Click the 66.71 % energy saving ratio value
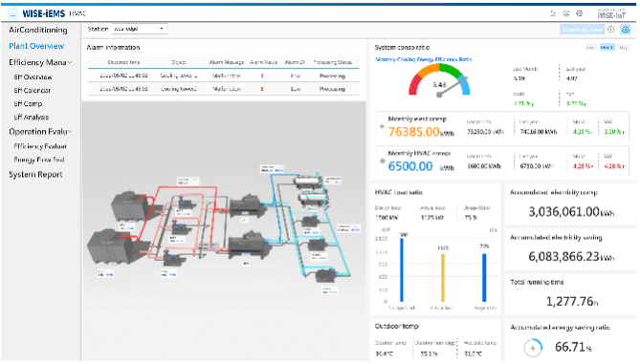 click(x=573, y=348)
